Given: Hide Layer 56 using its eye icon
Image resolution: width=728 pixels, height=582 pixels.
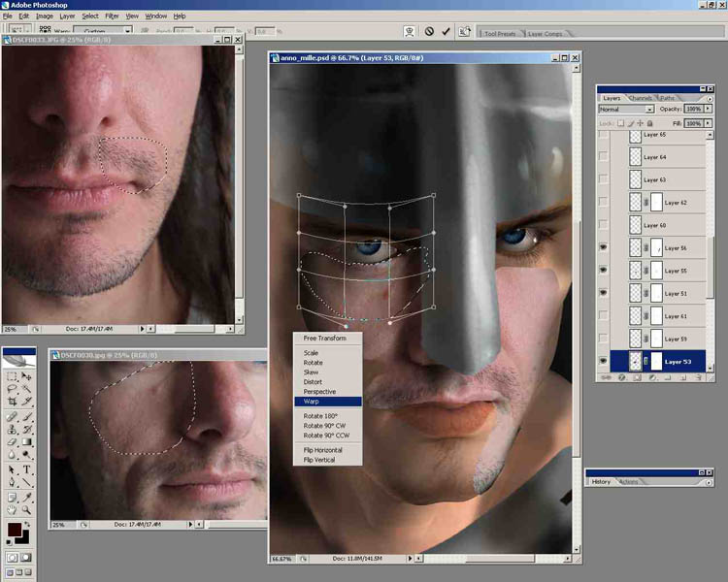Looking at the screenshot, I should [604, 248].
